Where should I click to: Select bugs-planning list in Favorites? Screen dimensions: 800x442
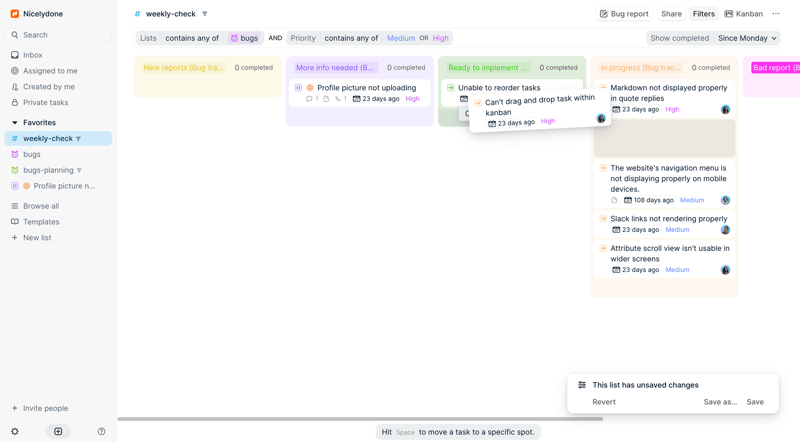point(48,170)
